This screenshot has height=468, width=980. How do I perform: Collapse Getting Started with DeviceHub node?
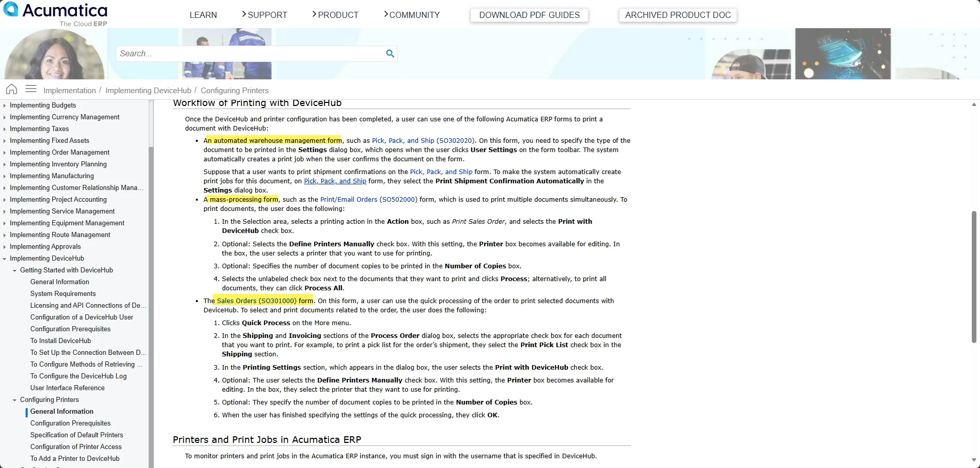click(14, 270)
